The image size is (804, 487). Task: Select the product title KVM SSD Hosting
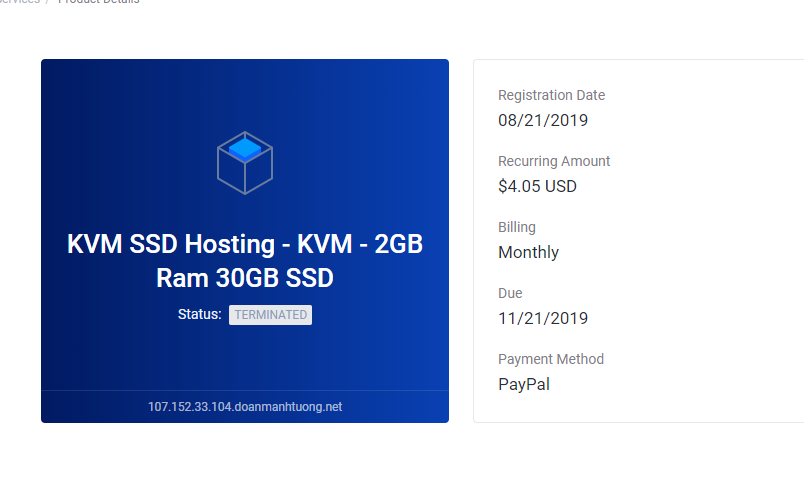click(245, 260)
